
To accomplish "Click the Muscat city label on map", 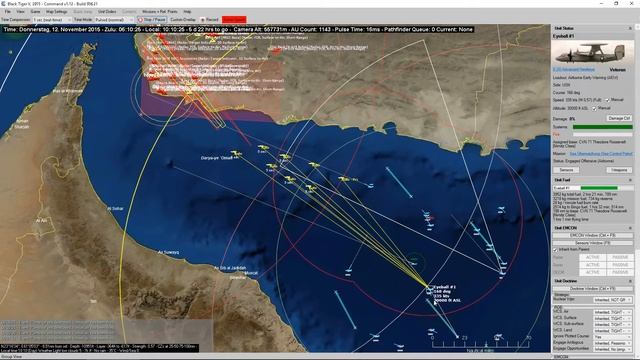I will click(x=251, y=273).
